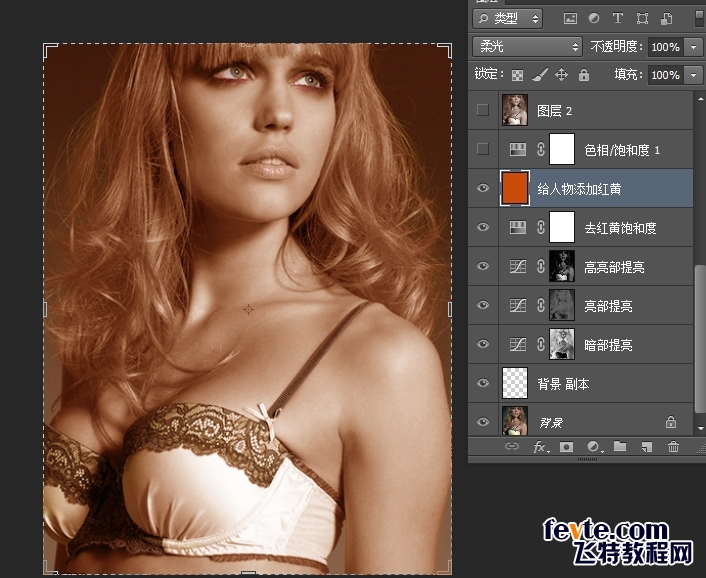
Task: Select the 背景 副本 layer name
Action: pos(563,384)
